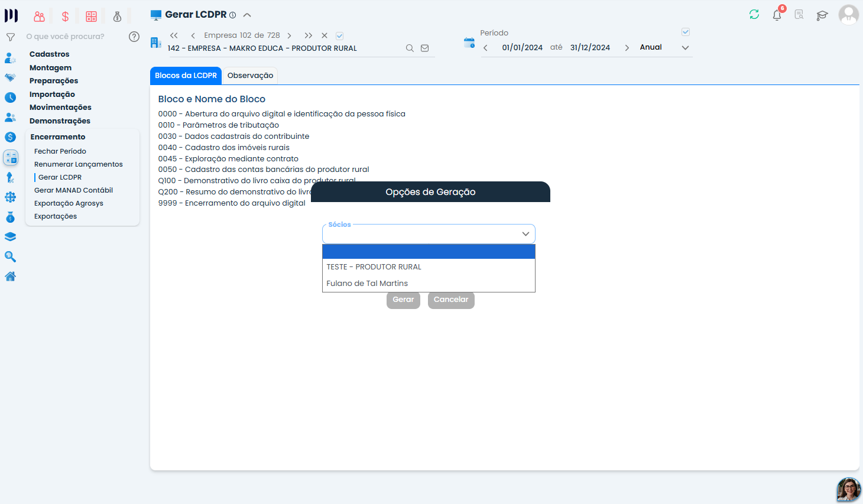The height and width of the screenshot is (504, 863).
Task: Open Gerar MANAD Contábil menu item
Action: pyautogui.click(x=73, y=190)
